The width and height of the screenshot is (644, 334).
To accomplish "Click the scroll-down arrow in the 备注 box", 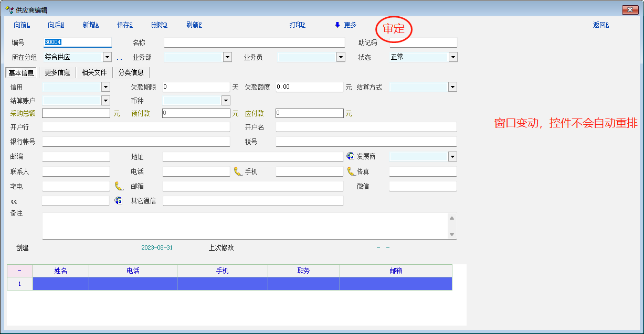I will point(452,234).
